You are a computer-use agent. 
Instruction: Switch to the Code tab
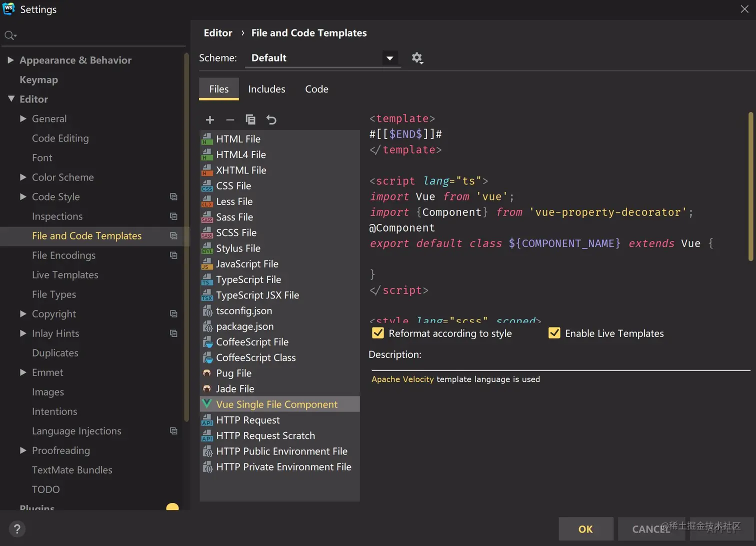click(x=317, y=89)
